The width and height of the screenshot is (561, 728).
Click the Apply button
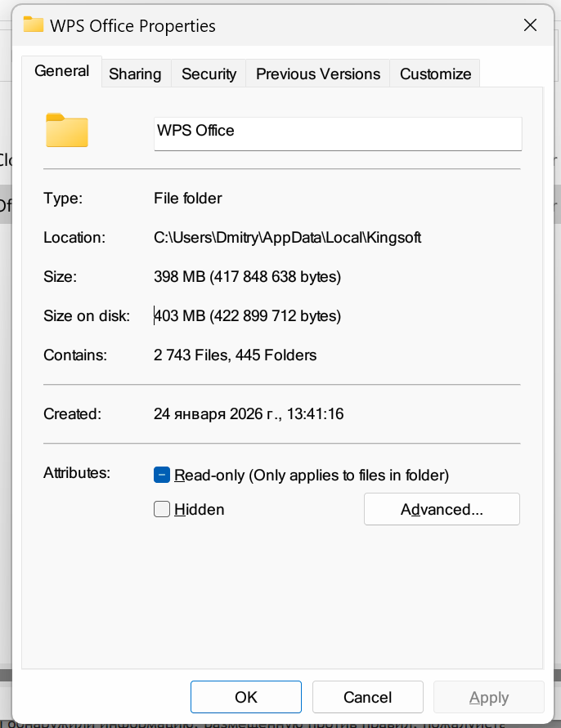(x=489, y=697)
